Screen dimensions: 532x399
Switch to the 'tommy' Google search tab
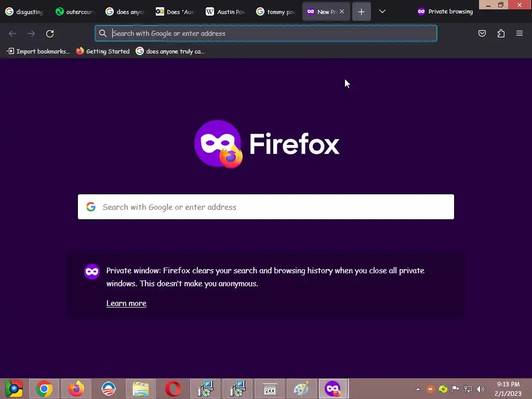[x=275, y=12]
